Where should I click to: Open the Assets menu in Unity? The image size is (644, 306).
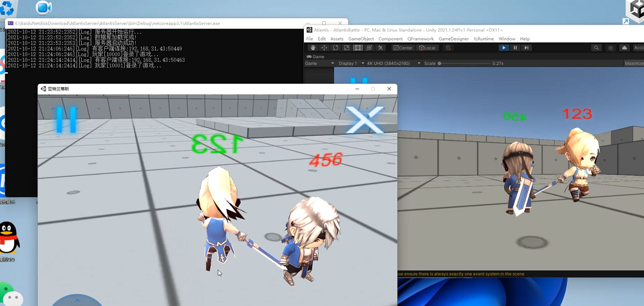coord(337,39)
